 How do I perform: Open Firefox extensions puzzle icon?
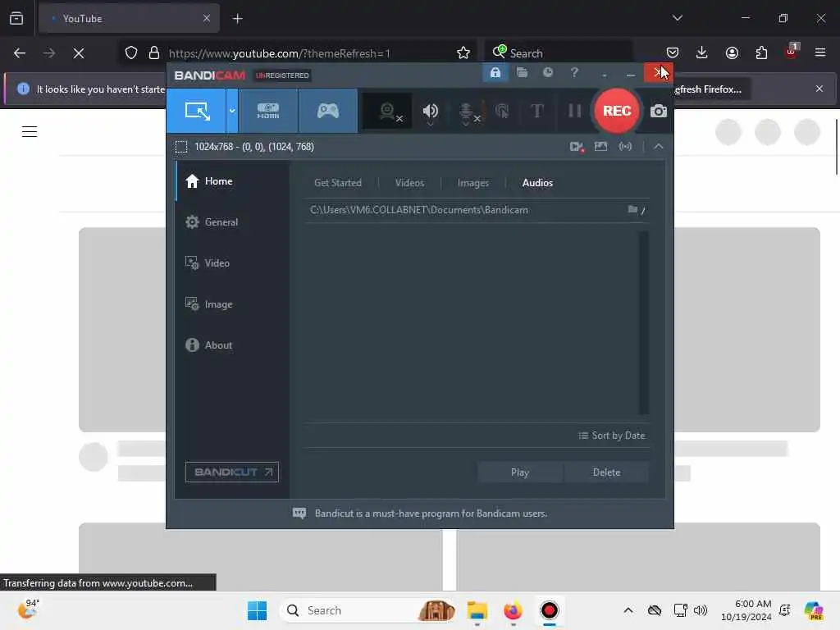coord(761,52)
